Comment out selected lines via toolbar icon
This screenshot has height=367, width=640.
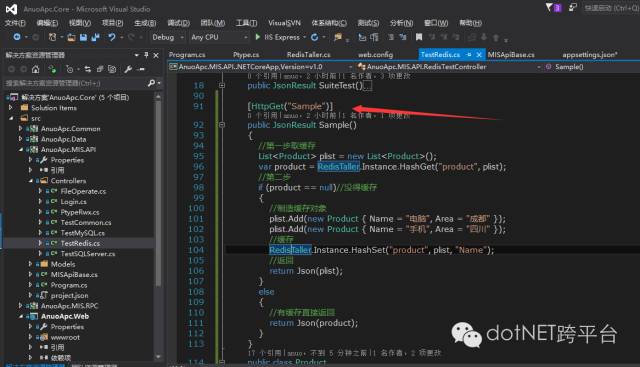pyautogui.click(x=391, y=38)
